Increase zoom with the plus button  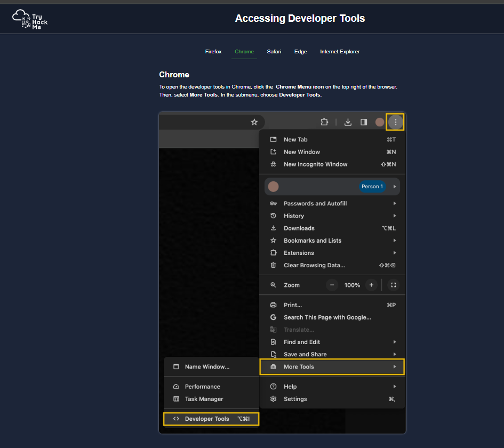coord(371,285)
